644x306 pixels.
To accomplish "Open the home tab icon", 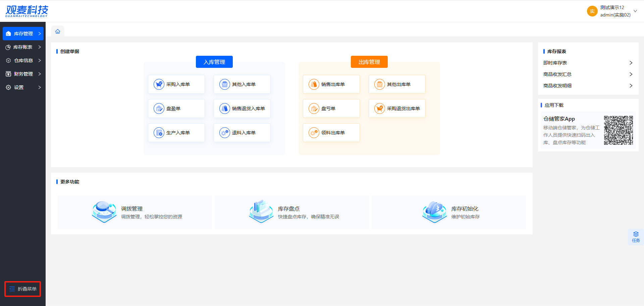I will (58, 31).
